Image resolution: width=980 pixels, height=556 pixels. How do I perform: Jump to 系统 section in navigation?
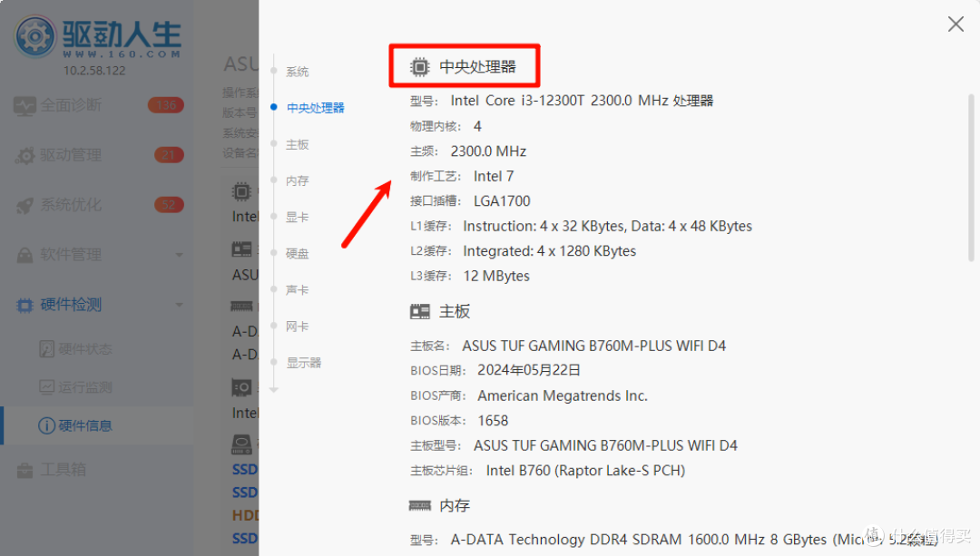[x=298, y=72]
